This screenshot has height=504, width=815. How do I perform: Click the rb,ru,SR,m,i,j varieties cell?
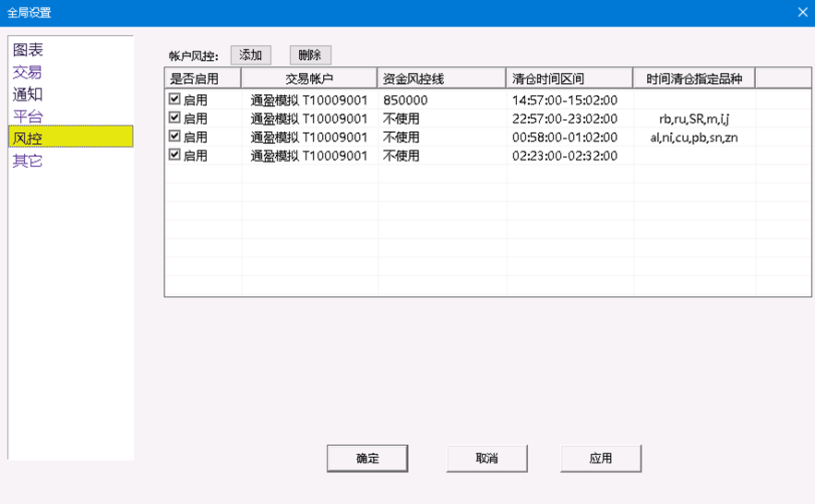click(694, 119)
